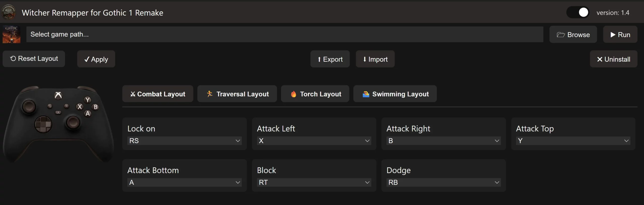The width and height of the screenshot is (644, 205).
Task: Click the share button on the controller
Action: tap(58, 112)
